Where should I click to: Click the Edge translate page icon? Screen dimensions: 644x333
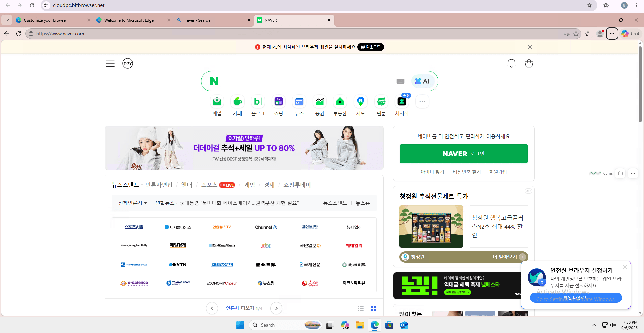point(567,34)
